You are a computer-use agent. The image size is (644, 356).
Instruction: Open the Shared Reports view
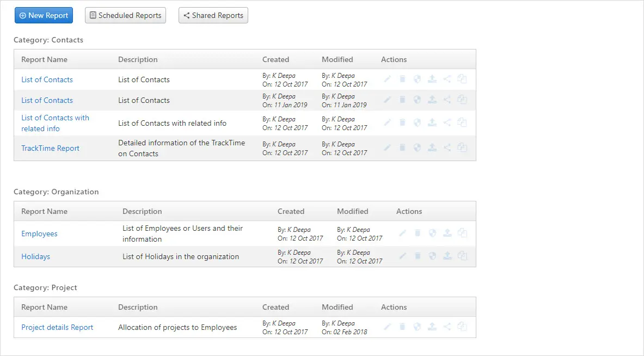213,15
